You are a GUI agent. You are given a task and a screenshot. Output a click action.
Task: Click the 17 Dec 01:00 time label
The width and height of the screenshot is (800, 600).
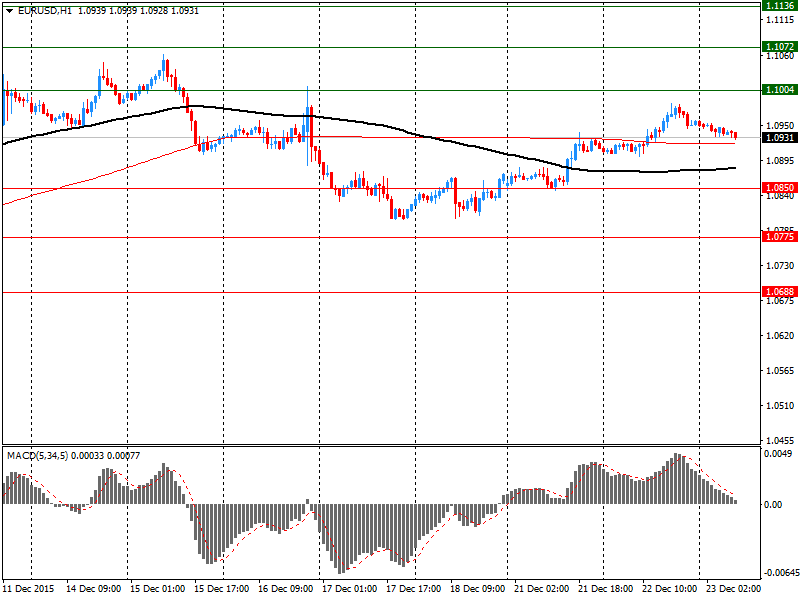click(349, 589)
